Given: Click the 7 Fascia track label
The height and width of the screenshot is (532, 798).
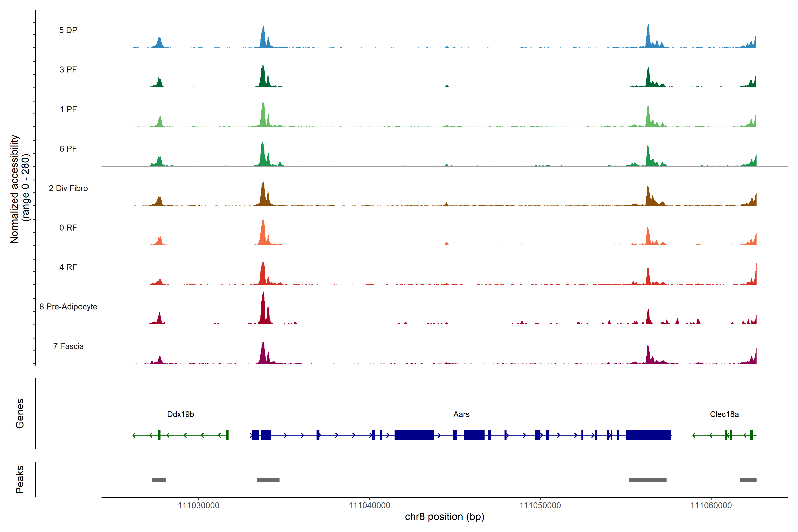Looking at the screenshot, I should 68,346.
